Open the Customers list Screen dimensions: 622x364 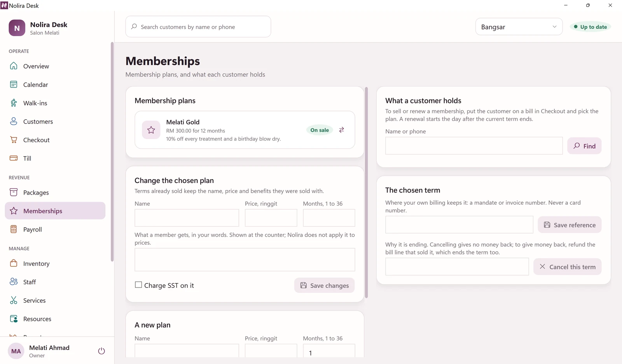pos(55,122)
